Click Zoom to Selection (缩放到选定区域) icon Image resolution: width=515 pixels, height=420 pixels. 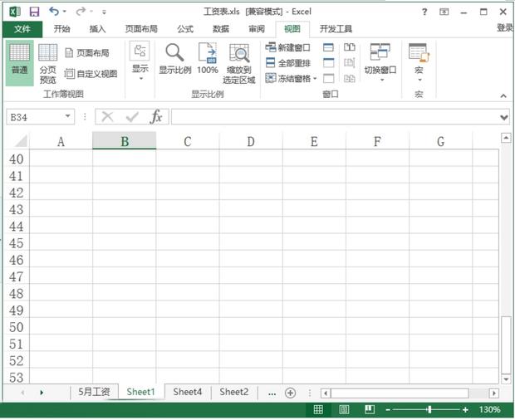[x=239, y=54]
